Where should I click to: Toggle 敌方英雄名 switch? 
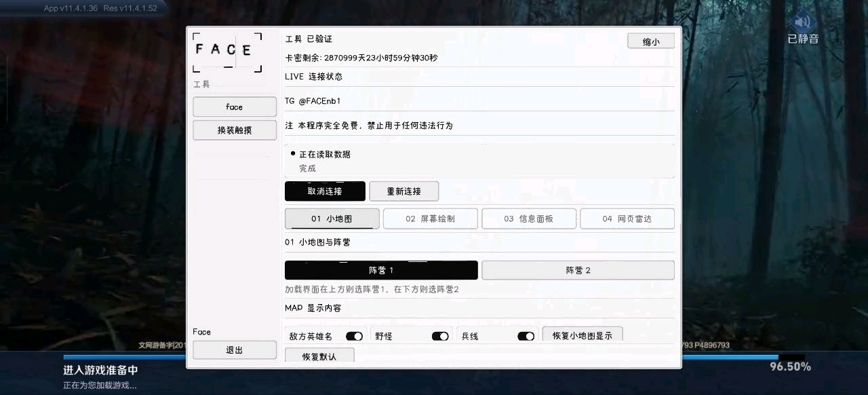pyautogui.click(x=354, y=336)
